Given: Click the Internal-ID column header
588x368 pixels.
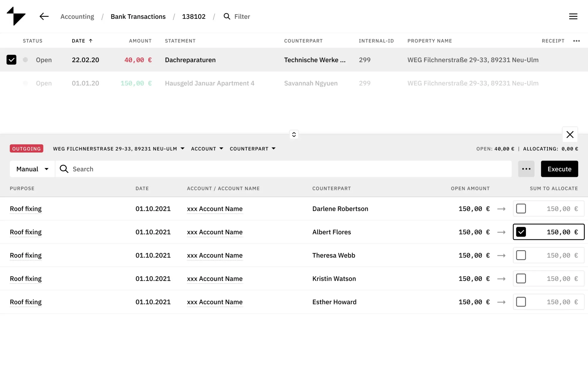Looking at the screenshot, I should pyautogui.click(x=376, y=41).
